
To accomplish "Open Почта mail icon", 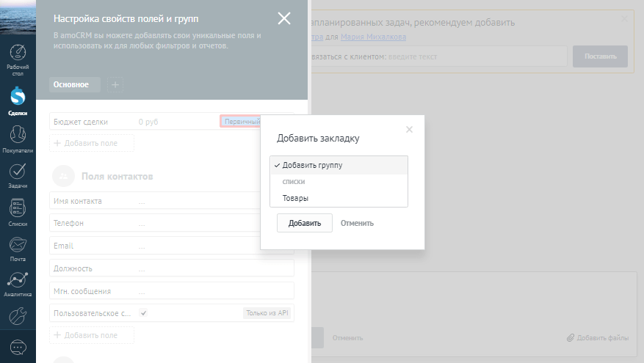I will [x=18, y=248].
